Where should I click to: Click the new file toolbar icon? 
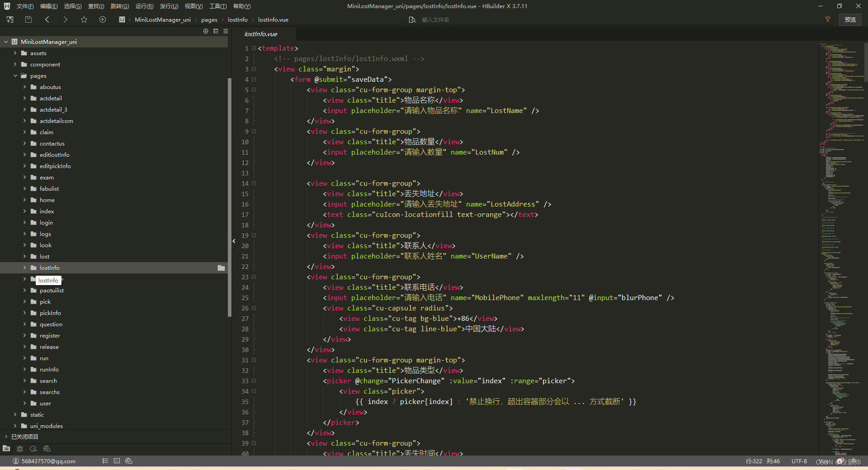pos(10,19)
